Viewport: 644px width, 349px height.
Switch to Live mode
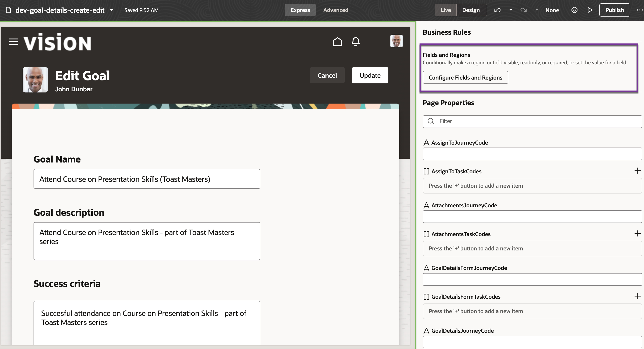(445, 10)
